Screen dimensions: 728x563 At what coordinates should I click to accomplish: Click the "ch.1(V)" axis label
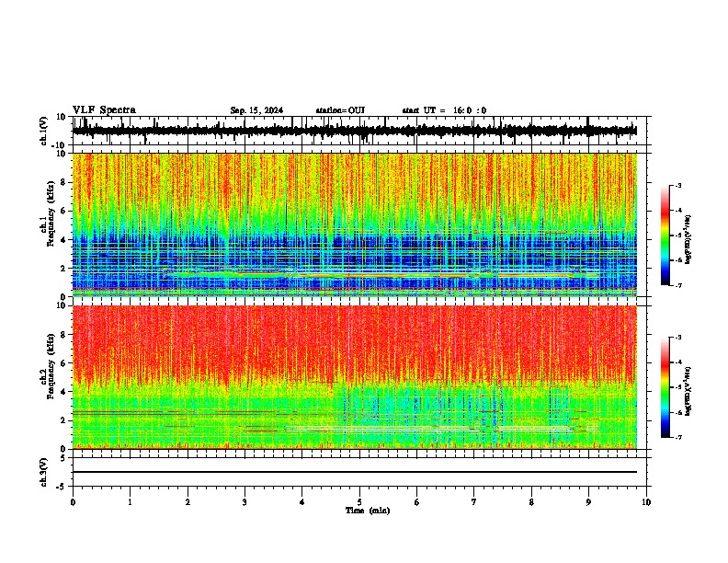pyautogui.click(x=45, y=131)
